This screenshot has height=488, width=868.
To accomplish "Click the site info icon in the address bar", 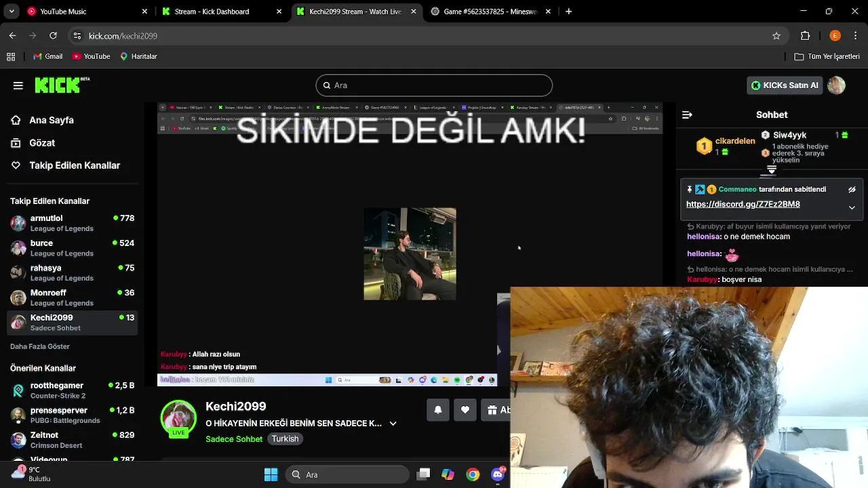I will (x=77, y=36).
